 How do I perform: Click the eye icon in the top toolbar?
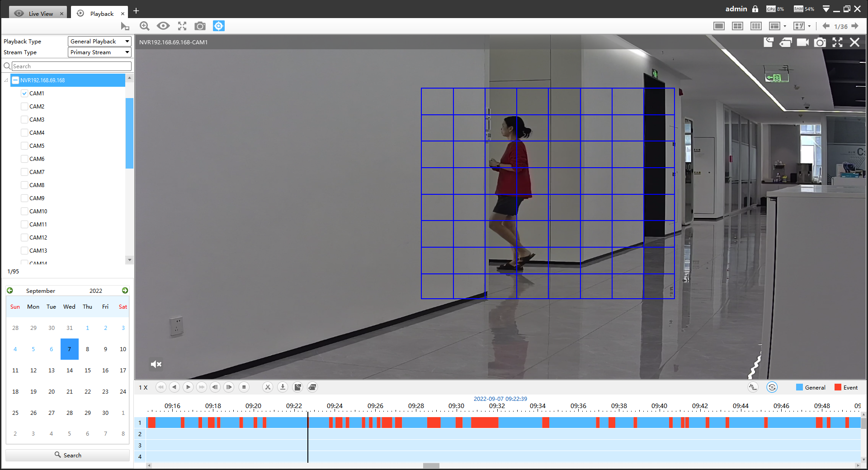coord(163,26)
